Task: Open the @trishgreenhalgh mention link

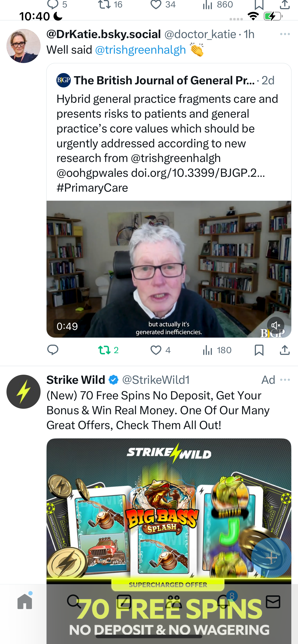Action: [x=141, y=50]
